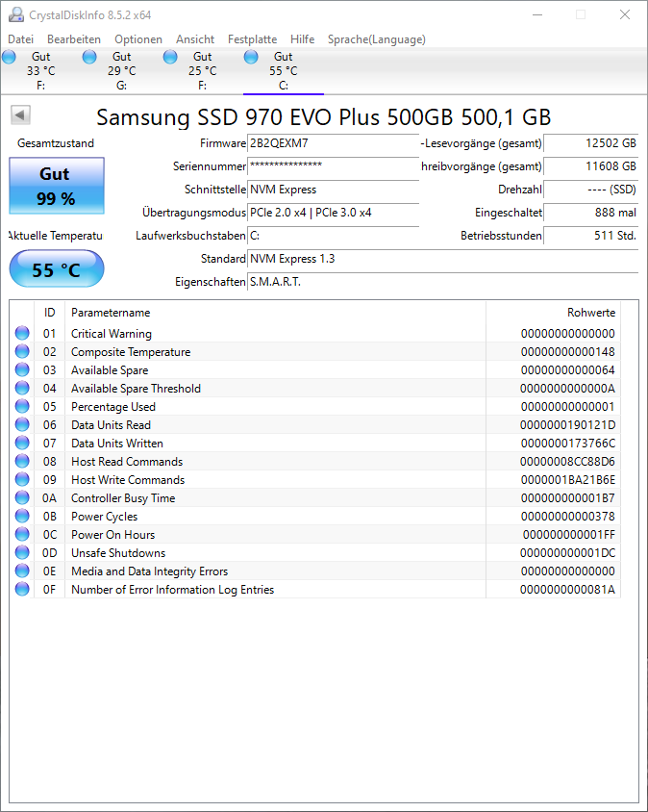Click the Composite Temperature parameter name
This screenshot has height=812, width=648.
pos(131,351)
